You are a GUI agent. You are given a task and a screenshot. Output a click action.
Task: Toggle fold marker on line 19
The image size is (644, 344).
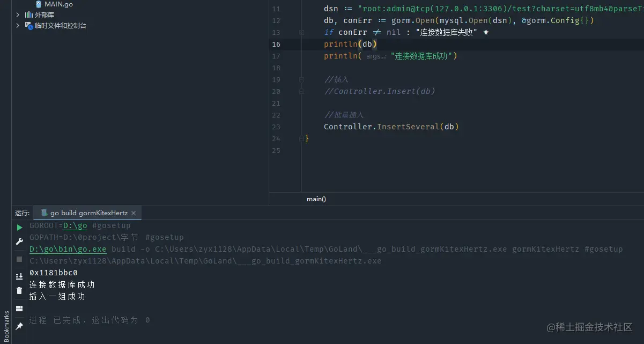302,79
